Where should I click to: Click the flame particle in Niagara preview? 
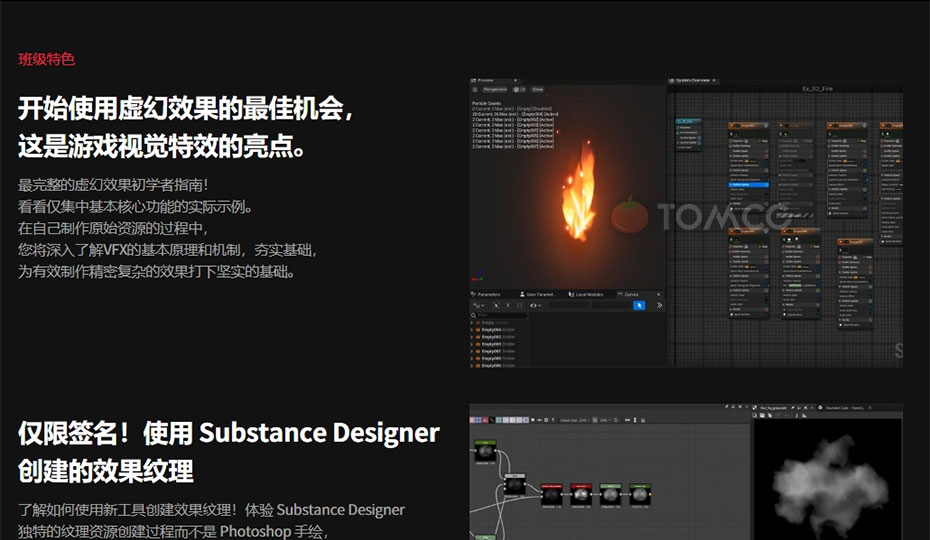579,195
